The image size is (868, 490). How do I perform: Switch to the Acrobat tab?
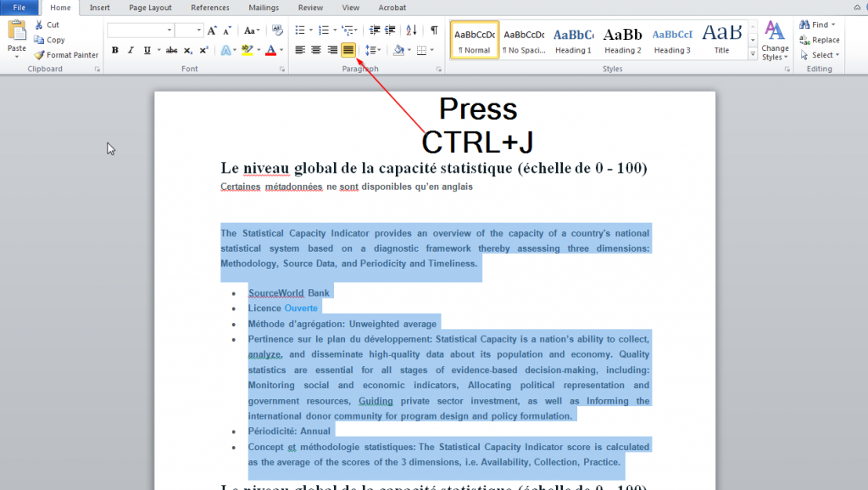(392, 8)
